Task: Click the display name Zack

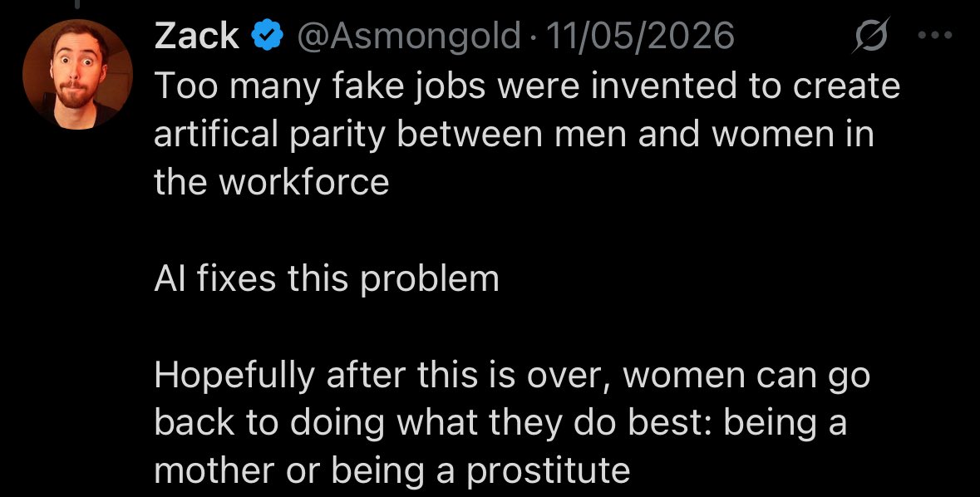Action: click(x=197, y=36)
